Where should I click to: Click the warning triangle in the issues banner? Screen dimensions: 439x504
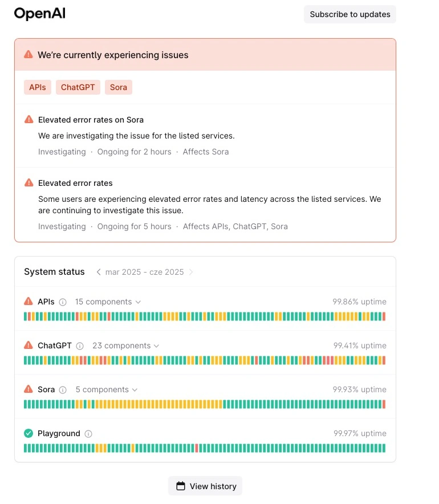tap(29, 54)
